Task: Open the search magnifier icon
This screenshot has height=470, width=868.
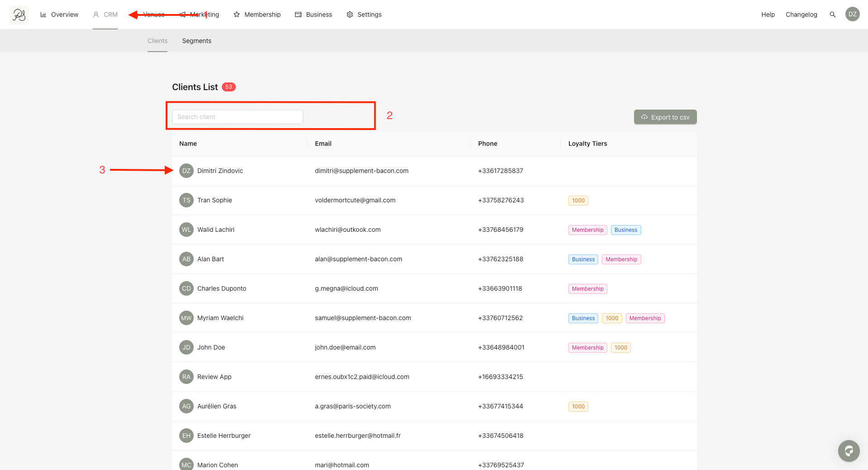Action: (832, 14)
